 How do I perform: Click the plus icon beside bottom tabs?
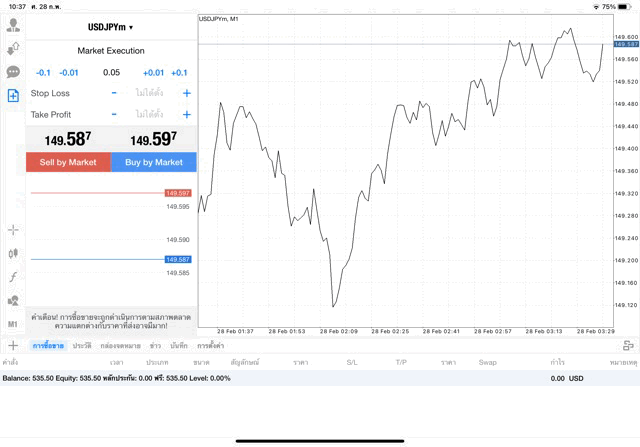click(x=13, y=345)
